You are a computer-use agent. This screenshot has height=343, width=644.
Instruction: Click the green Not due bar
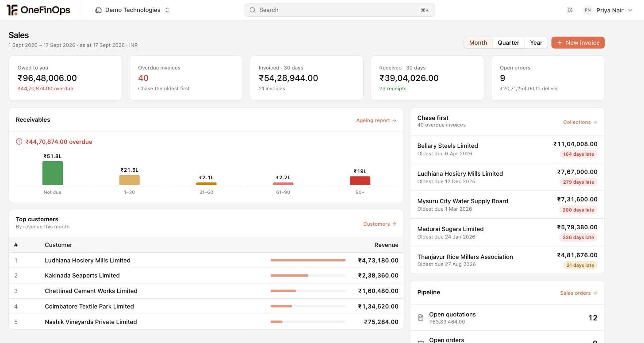click(53, 173)
